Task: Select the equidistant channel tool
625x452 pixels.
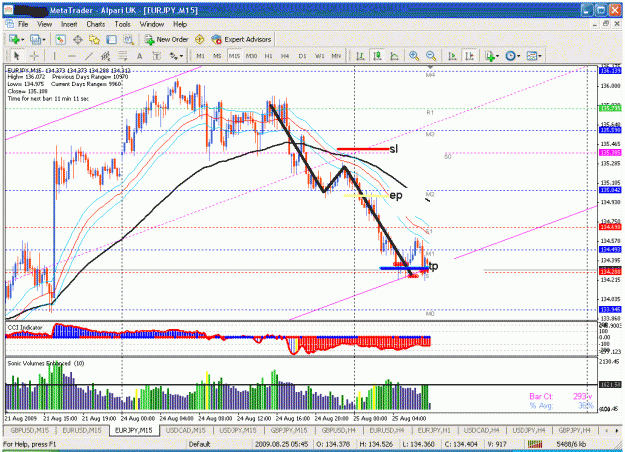Action: click(x=106, y=56)
